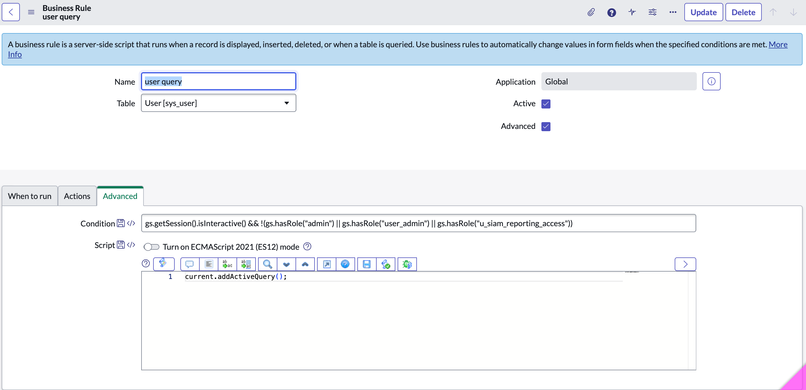Toggle syntax editor icon in script toolbar
The height and width of the screenshot is (390, 806).
pos(164,264)
